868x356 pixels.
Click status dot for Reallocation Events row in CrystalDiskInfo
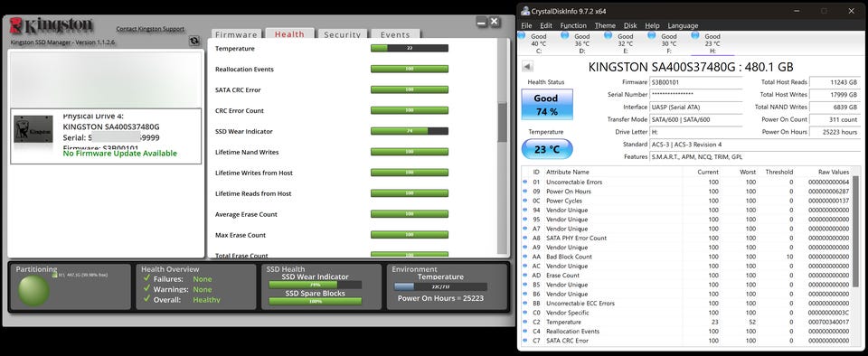coord(525,331)
